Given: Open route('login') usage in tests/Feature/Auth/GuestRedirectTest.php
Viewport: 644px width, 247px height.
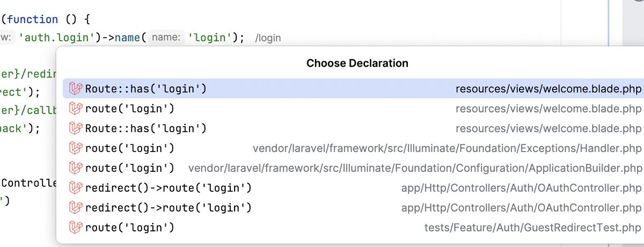Looking at the screenshot, I should pyautogui.click(x=354, y=228).
